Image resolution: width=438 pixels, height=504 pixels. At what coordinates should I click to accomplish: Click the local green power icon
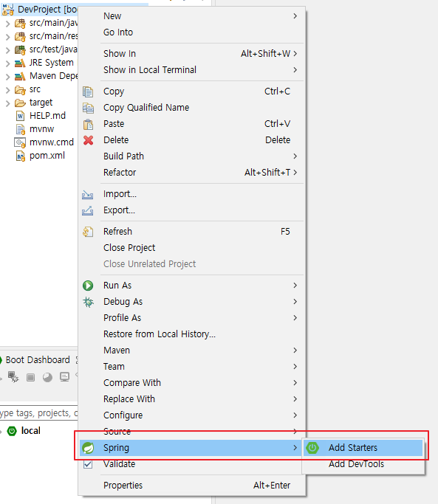[12, 431]
